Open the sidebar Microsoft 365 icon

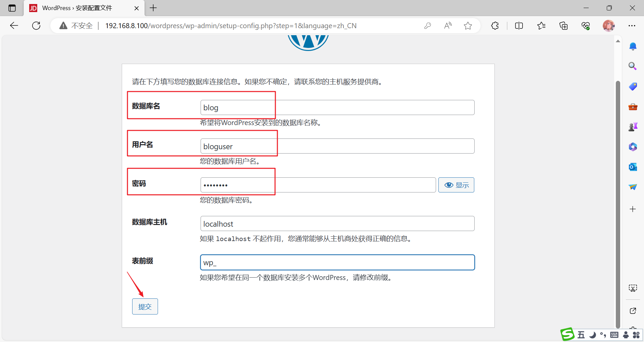pyautogui.click(x=633, y=147)
